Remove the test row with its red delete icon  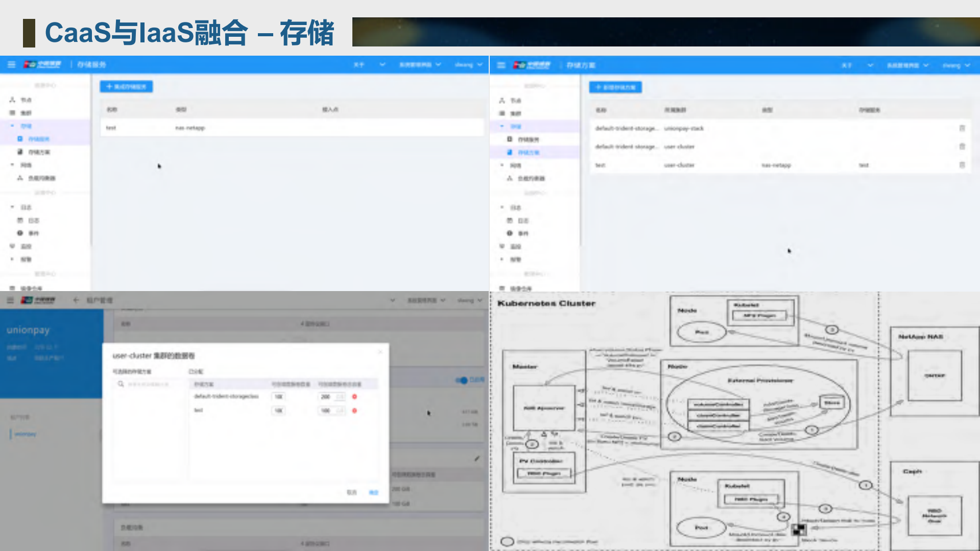354,411
